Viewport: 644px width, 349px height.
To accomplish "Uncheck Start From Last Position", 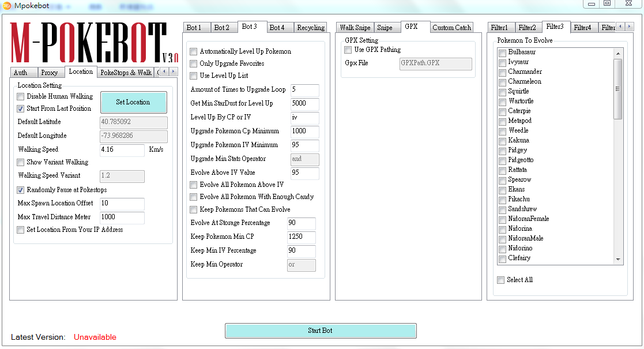I will (20, 109).
